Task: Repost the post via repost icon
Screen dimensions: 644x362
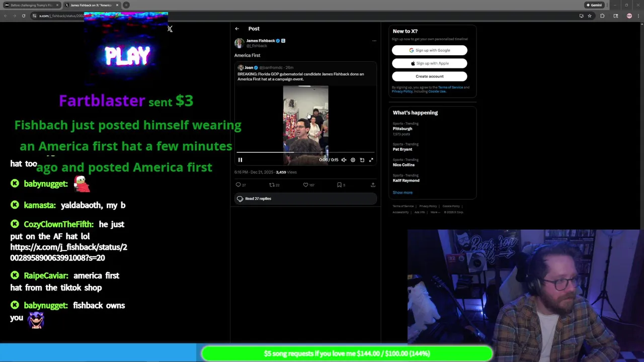Action: click(272, 185)
